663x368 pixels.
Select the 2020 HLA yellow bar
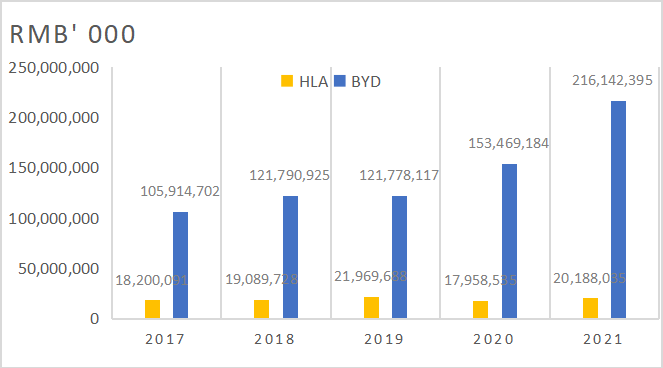pos(480,310)
